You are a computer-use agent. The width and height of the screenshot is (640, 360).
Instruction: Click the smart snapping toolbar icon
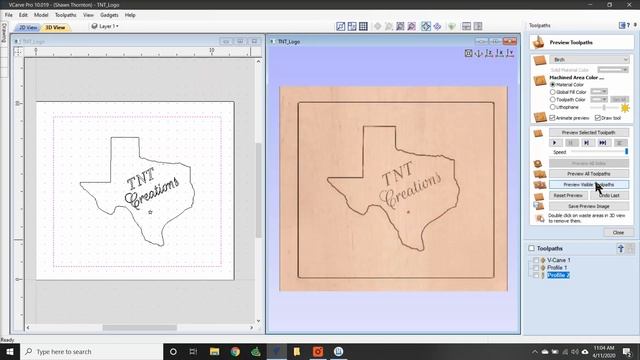coord(352,27)
